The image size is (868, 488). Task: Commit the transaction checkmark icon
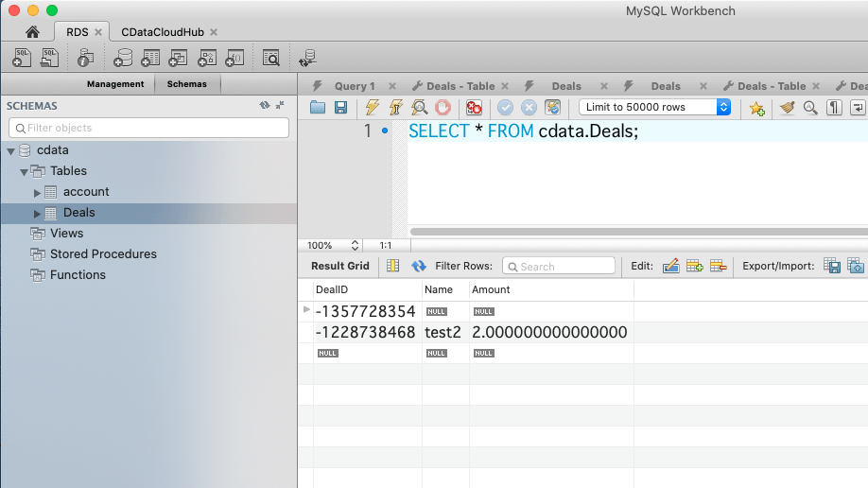click(x=505, y=107)
